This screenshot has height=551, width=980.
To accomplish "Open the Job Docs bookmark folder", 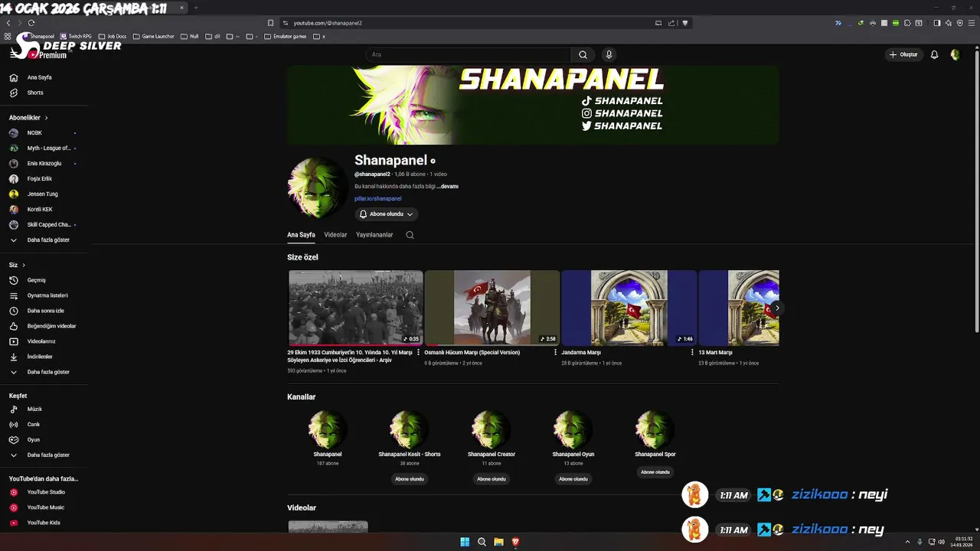I will pyautogui.click(x=113, y=36).
